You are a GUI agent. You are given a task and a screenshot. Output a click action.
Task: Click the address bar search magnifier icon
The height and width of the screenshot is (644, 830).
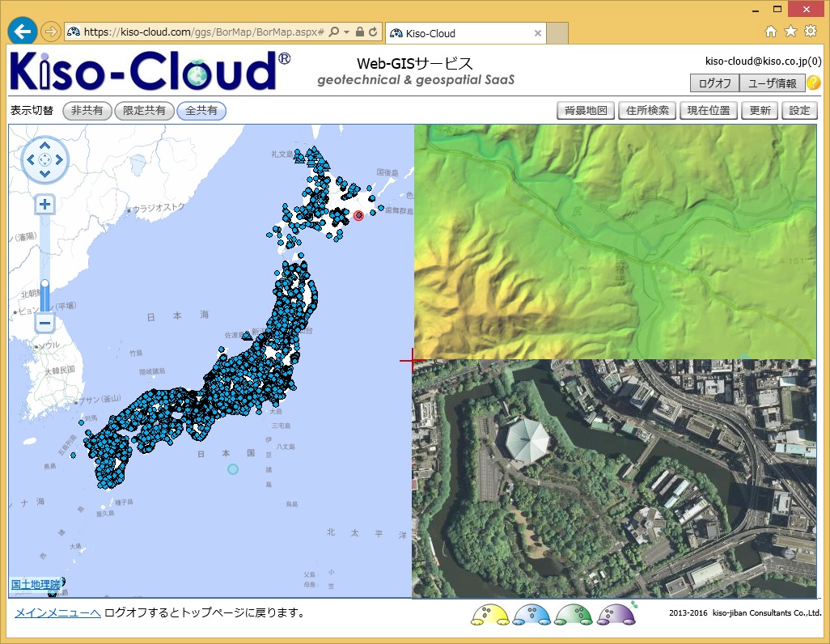click(x=334, y=32)
